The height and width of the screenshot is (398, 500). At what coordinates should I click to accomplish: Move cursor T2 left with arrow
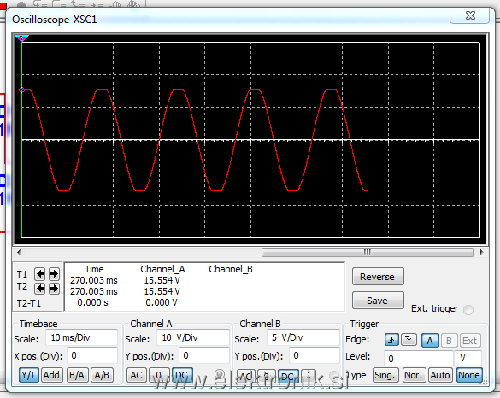click(x=40, y=288)
